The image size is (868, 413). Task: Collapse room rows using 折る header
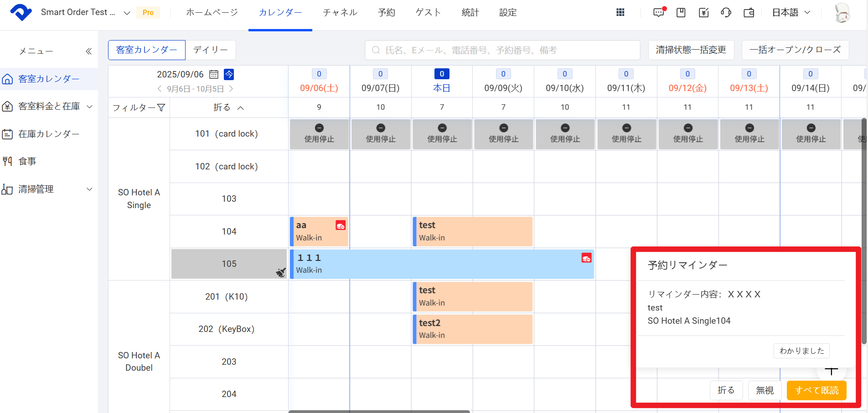(228, 107)
